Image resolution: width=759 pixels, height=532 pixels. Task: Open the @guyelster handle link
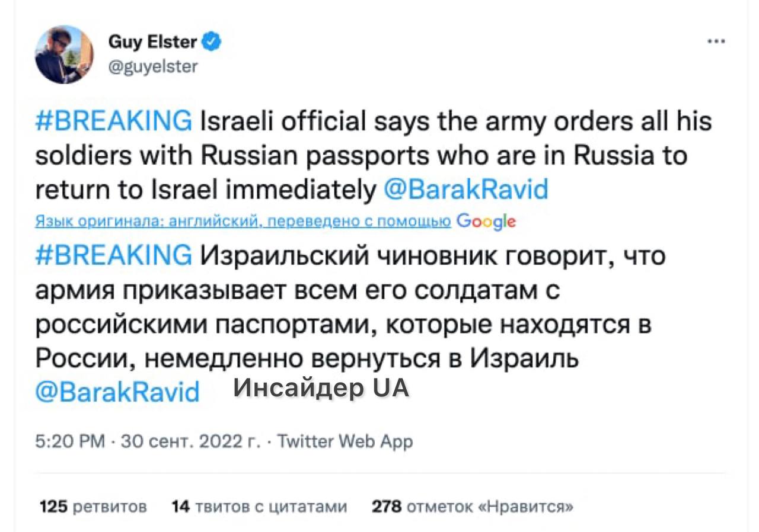click(x=153, y=66)
